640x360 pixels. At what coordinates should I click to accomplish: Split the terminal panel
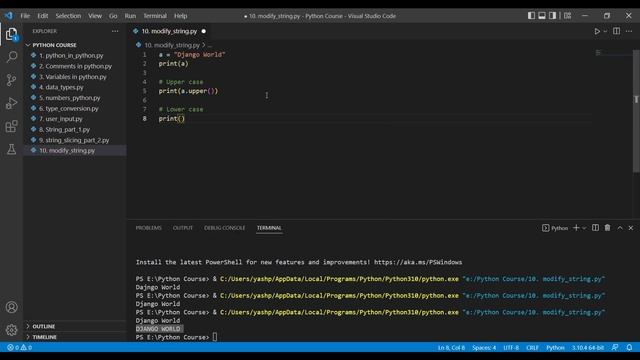click(596, 228)
